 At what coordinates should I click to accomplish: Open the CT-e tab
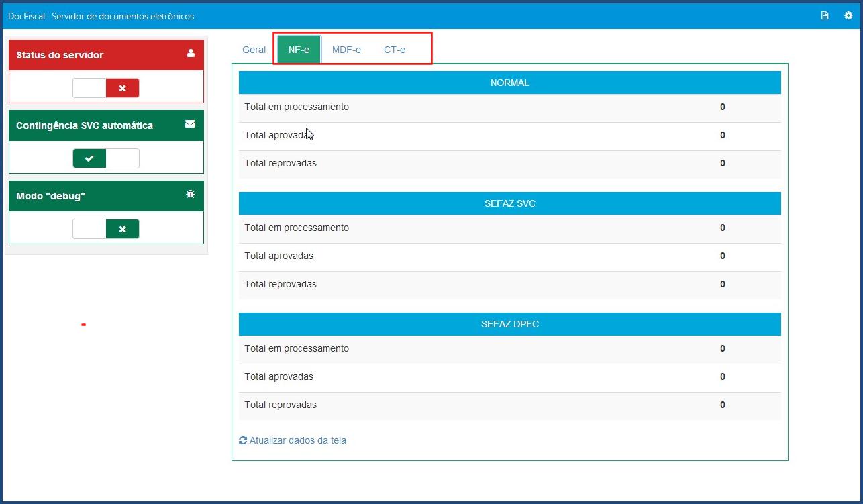pos(395,50)
